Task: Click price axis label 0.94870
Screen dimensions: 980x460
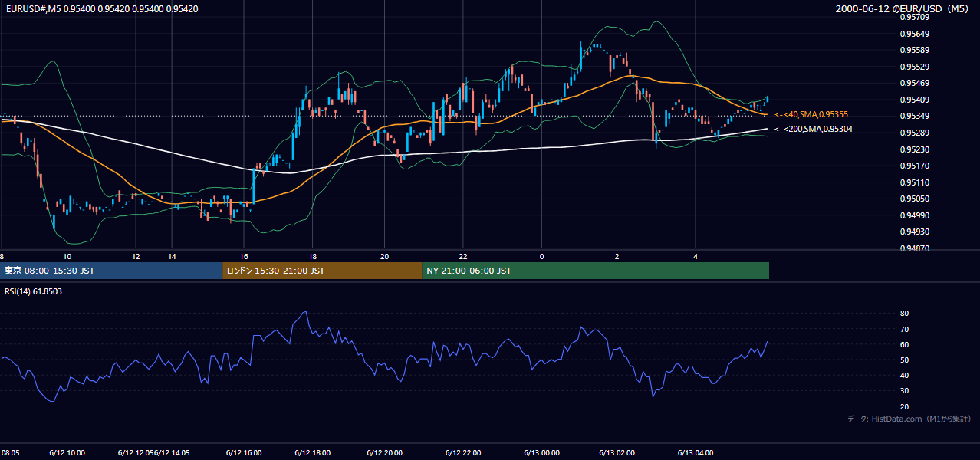Action: point(915,248)
